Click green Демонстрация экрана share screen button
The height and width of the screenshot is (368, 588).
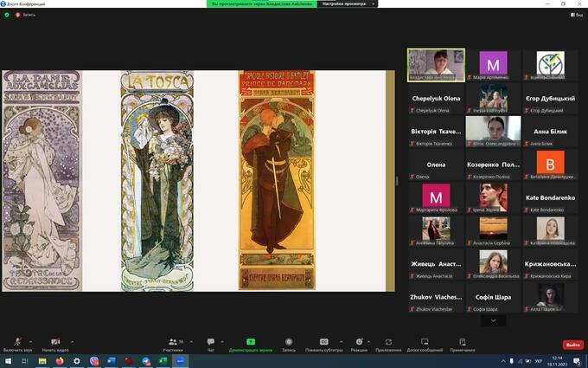click(251, 345)
